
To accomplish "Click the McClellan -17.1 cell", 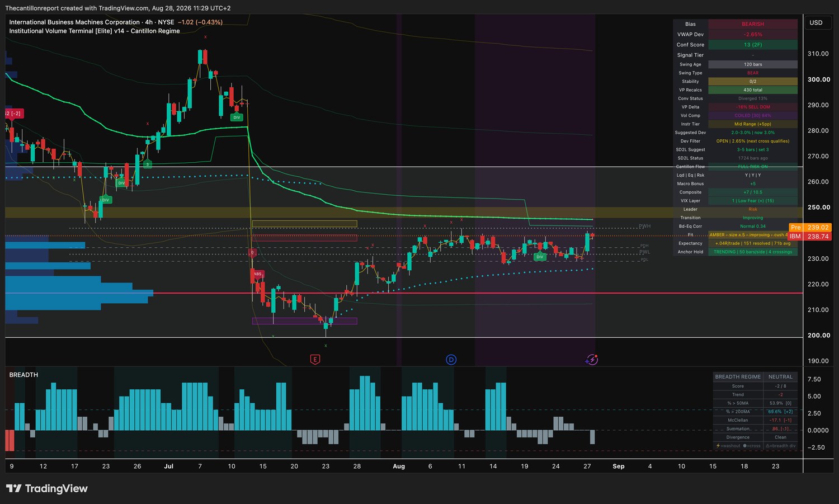I will tap(780, 420).
